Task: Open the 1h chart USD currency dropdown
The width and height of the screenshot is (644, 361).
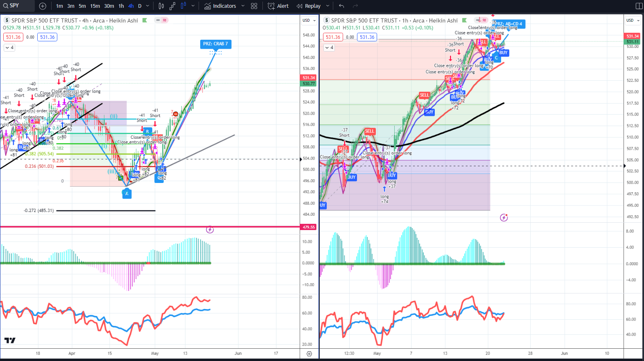Action: [x=633, y=20]
